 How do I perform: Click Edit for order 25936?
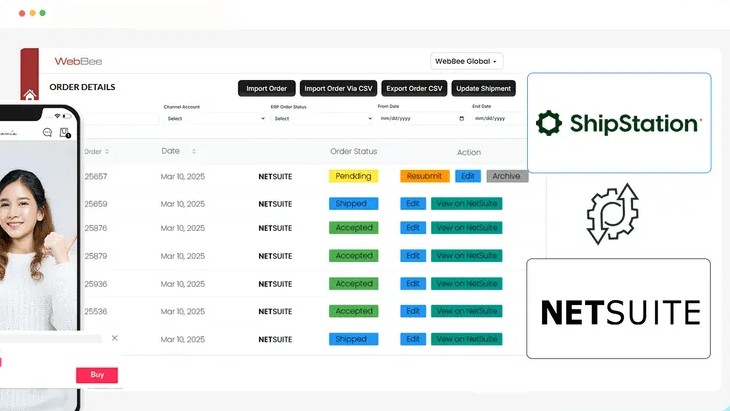coord(413,283)
